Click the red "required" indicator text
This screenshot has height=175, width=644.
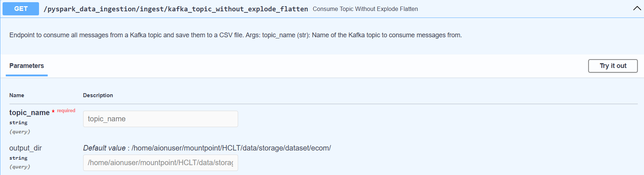point(66,111)
